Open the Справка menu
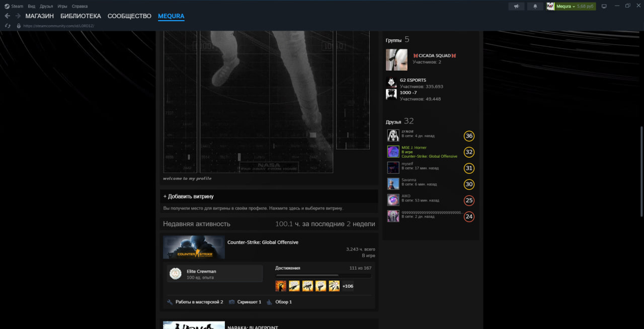 79,6
